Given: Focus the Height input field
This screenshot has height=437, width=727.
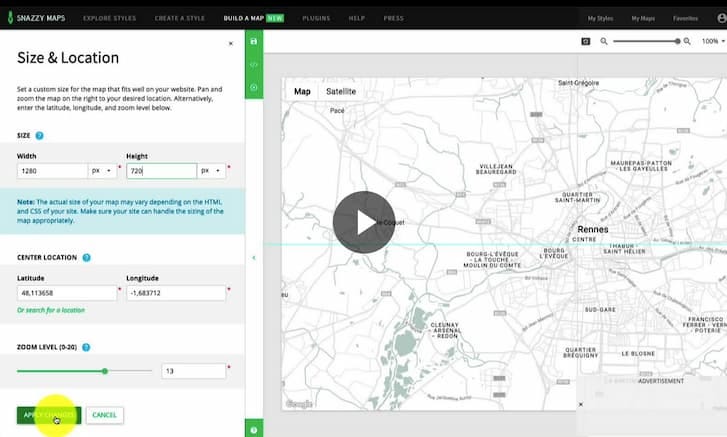Looking at the screenshot, I should (161, 171).
